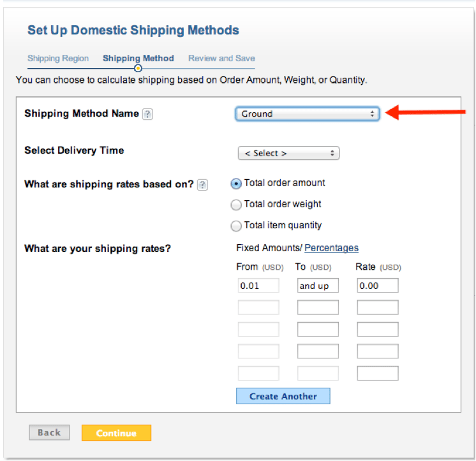This screenshot has width=476, height=461.
Task: Go to the Shipping Region step
Action: point(58,59)
